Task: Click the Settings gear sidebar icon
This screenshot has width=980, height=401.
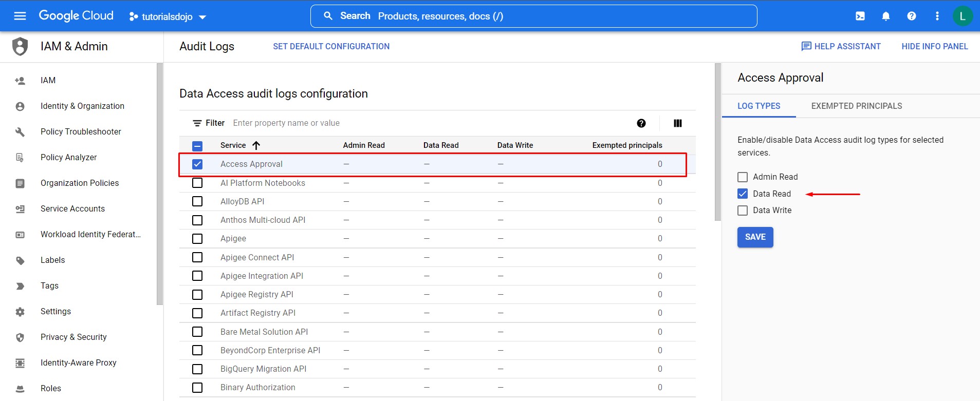Action: point(20,312)
